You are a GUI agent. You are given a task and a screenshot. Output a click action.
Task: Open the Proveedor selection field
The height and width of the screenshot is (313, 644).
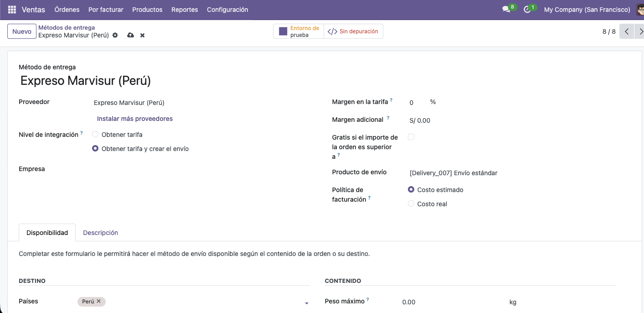coord(201,103)
